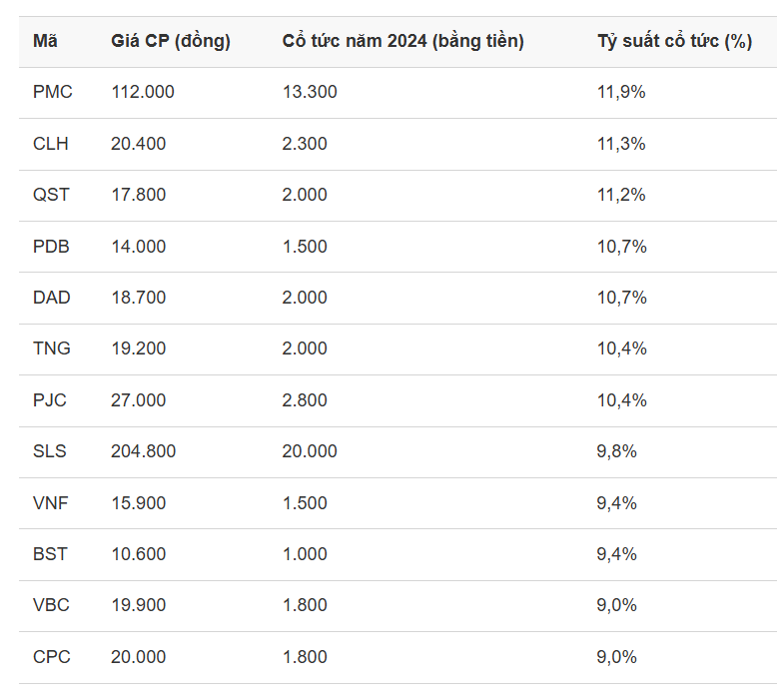
Task: Click the VNF ticker row label
Action: 50,503
